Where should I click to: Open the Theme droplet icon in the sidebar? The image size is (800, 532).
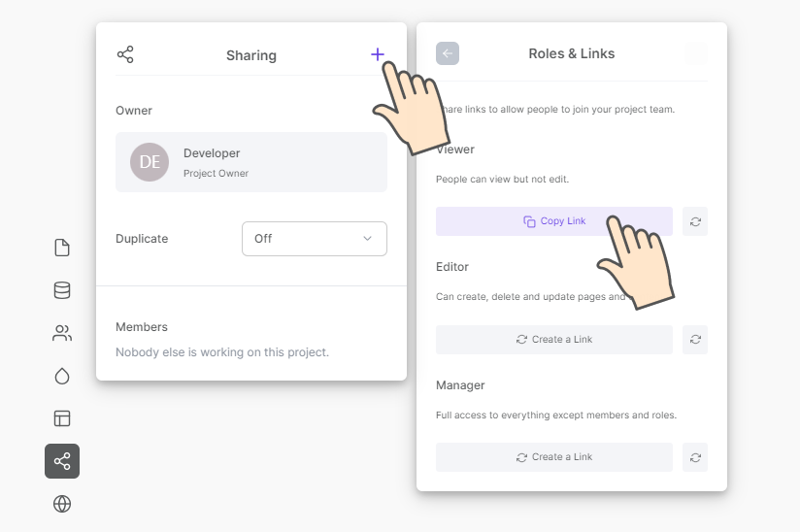62,376
